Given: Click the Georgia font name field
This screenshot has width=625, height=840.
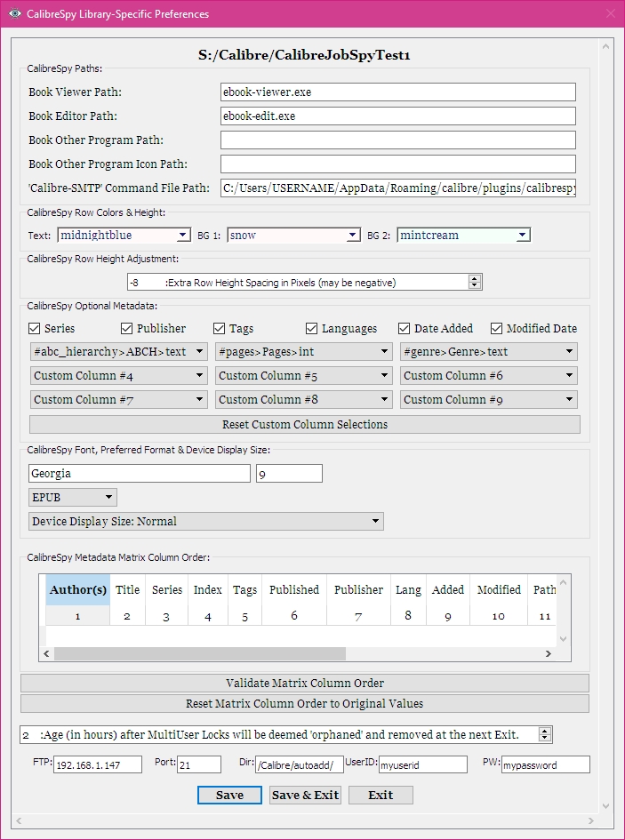Looking at the screenshot, I should (x=140, y=474).
